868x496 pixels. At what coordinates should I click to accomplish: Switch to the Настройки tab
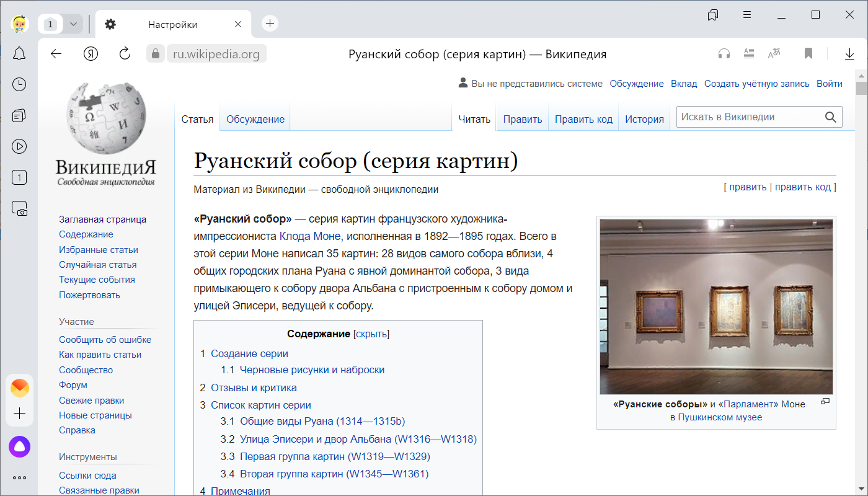click(172, 25)
